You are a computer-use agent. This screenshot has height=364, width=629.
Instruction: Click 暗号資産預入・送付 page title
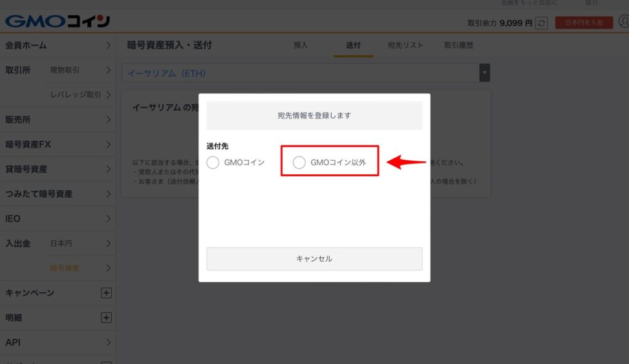[x=170, y=45]
